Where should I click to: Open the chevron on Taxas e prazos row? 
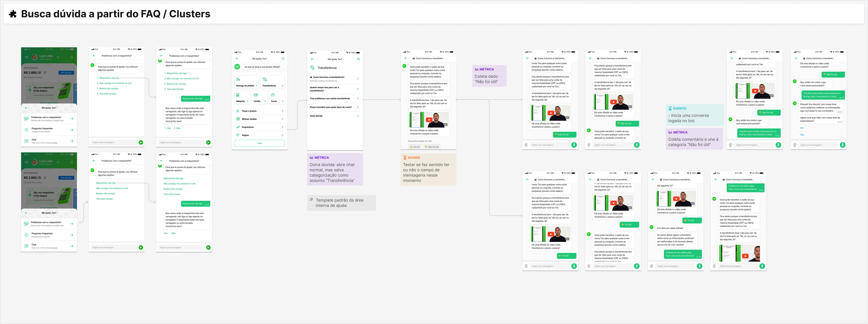pyautogui.click(x=282, y=111)
